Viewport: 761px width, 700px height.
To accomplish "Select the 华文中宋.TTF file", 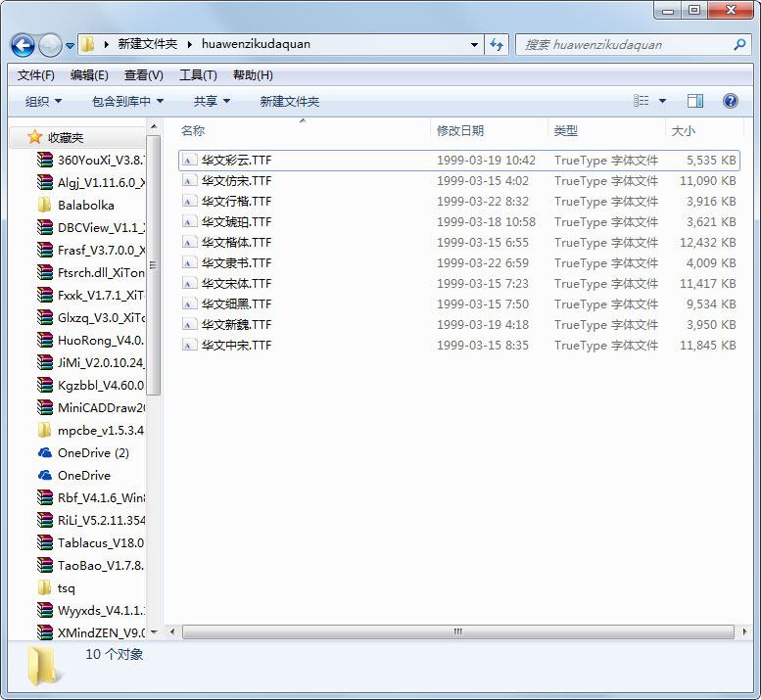I will [236, 346].
